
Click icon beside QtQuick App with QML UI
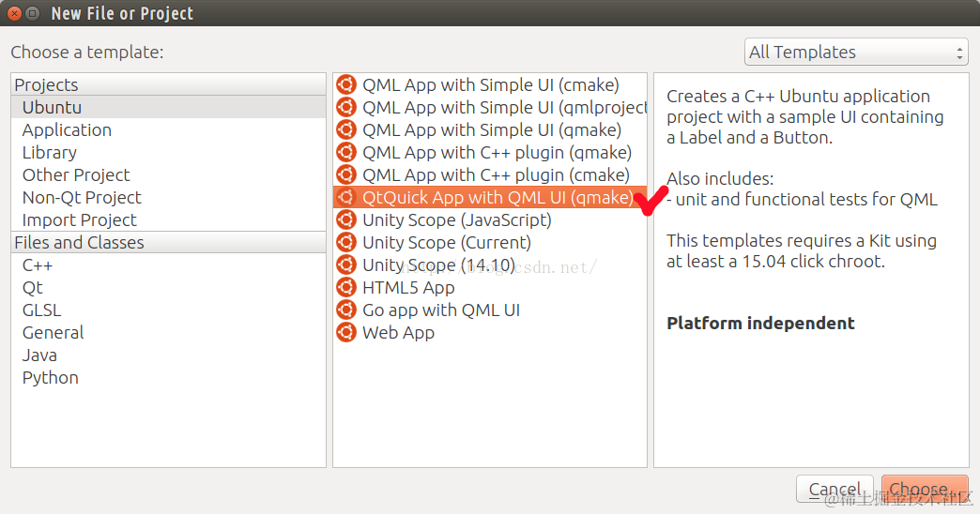(346, 197)
